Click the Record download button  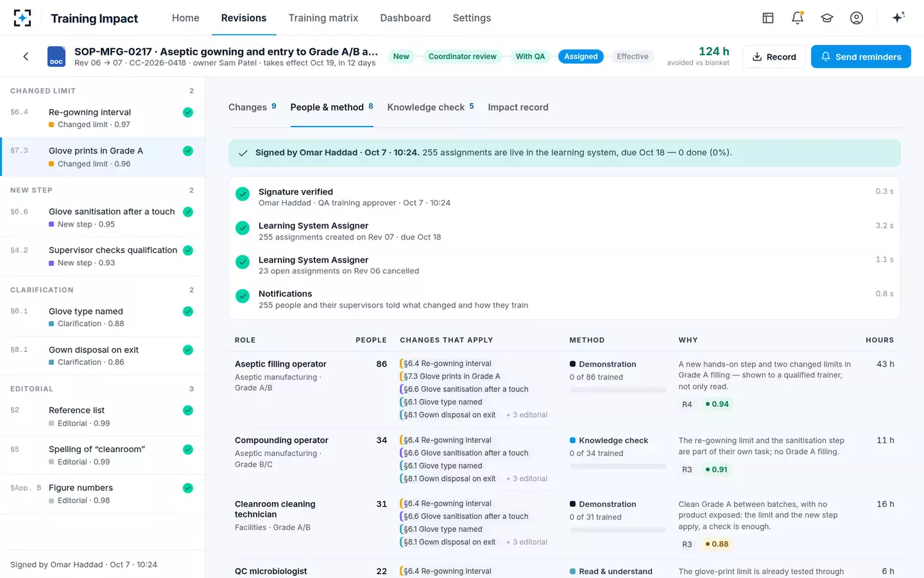774,57
